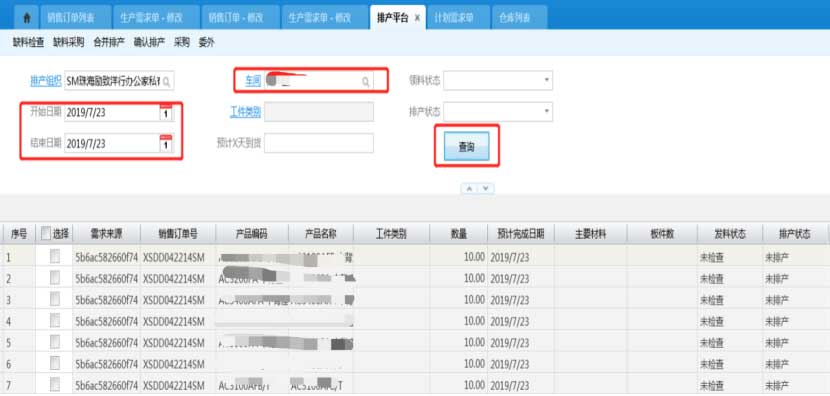The height and width of the screenshot is (396, 830).
Task: Open the 结束日期 calendar picker icon
Action: (166, 143)
